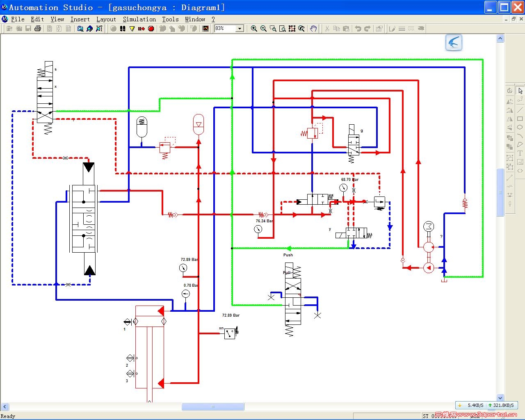This screenshot has width=525, height=420.
Task: Click the zoom all components icon
Action: click(x=292, y=28)
